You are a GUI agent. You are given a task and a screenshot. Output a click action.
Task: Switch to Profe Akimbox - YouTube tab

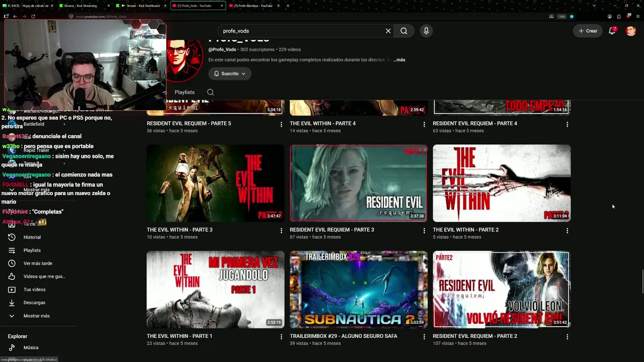pos(254,6)
